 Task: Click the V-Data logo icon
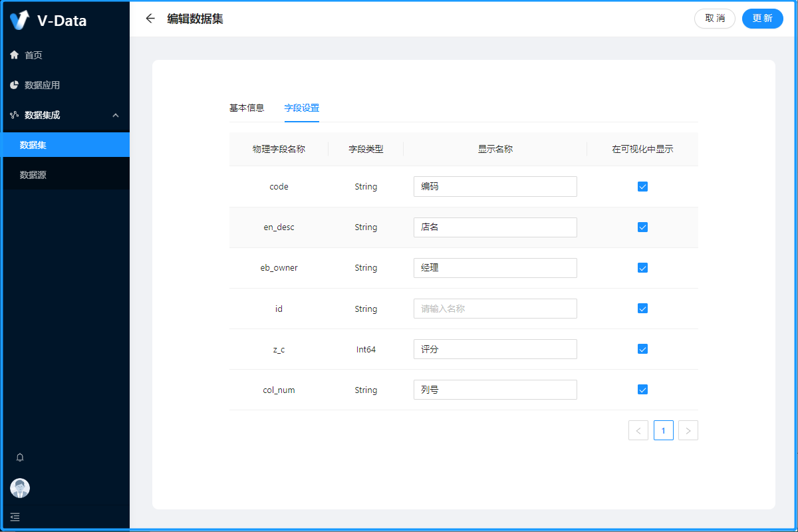[x=20, y=20]
